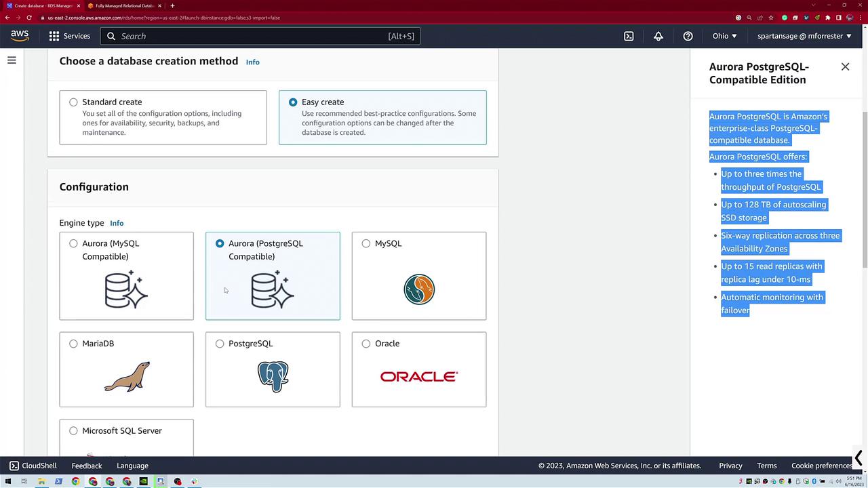Choose the PostgreSQL engine radio button
The image size is (868, 488).
(x=220, y=344)
